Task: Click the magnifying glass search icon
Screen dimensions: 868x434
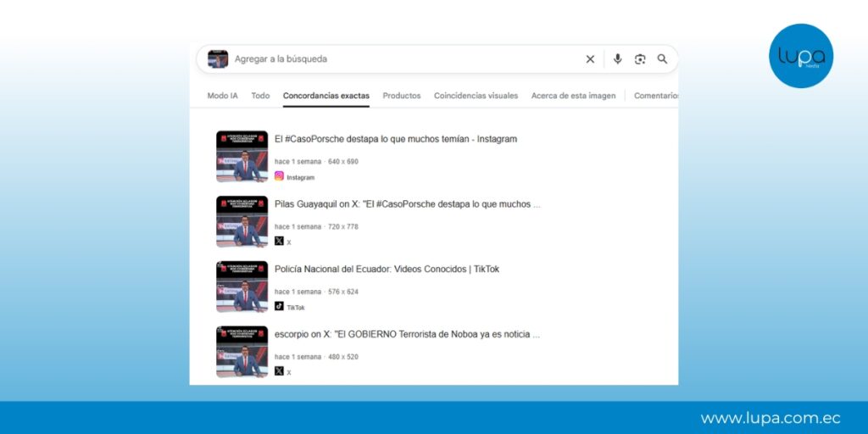Action: [662, 59]
